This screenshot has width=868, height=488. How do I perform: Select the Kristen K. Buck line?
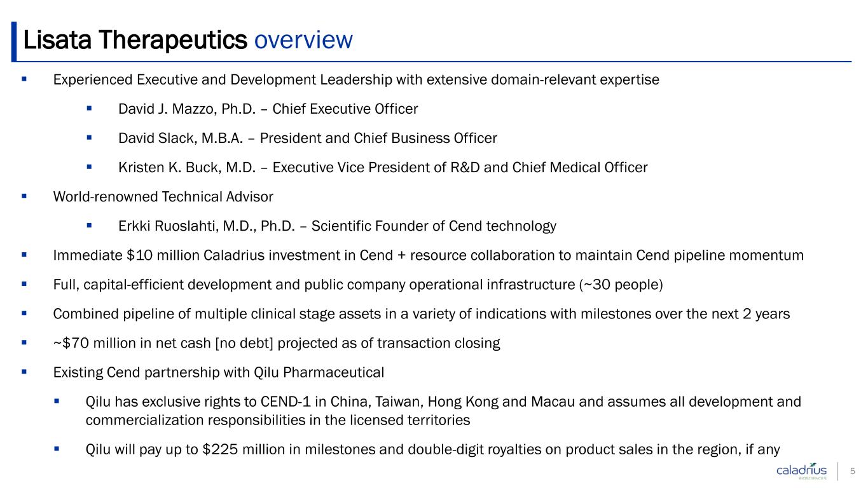click(383, 167)
